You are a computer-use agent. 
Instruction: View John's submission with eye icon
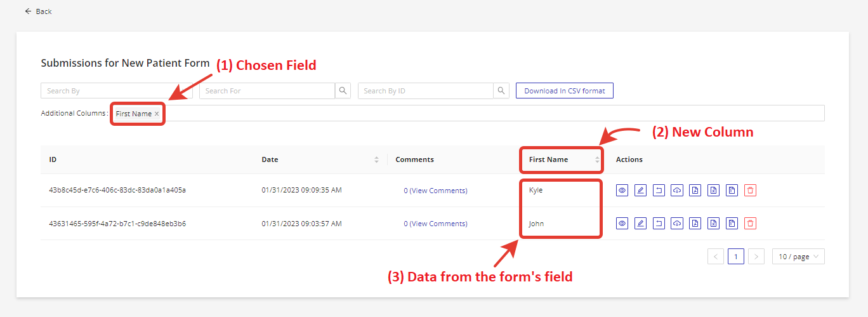pos(622,223)
